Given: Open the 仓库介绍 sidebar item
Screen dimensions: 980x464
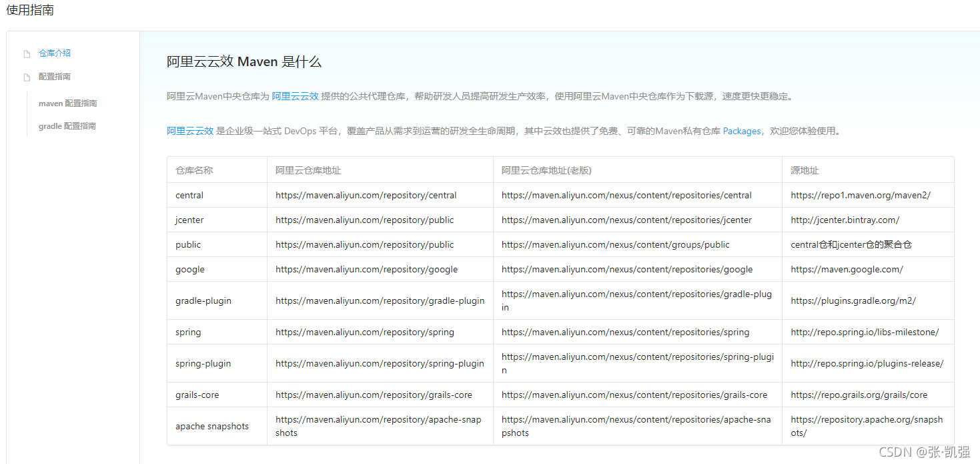Looking at the screenshot, I should [55, 53].
